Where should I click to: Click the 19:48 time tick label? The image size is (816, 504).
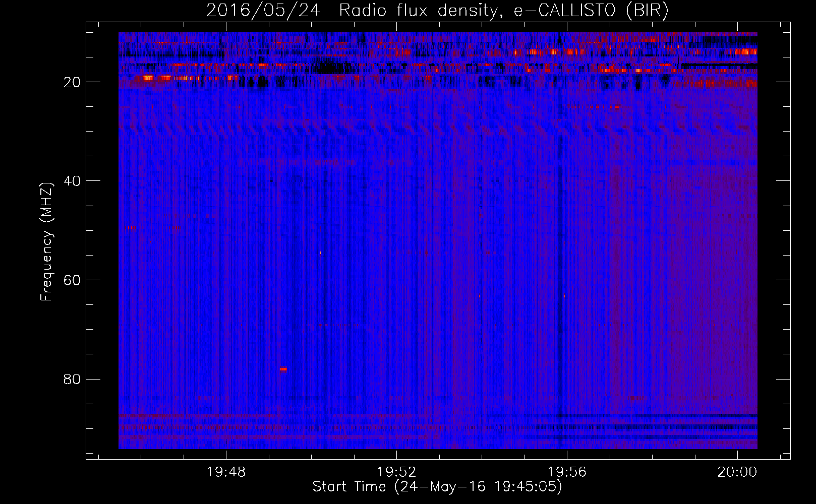(226, 472)
